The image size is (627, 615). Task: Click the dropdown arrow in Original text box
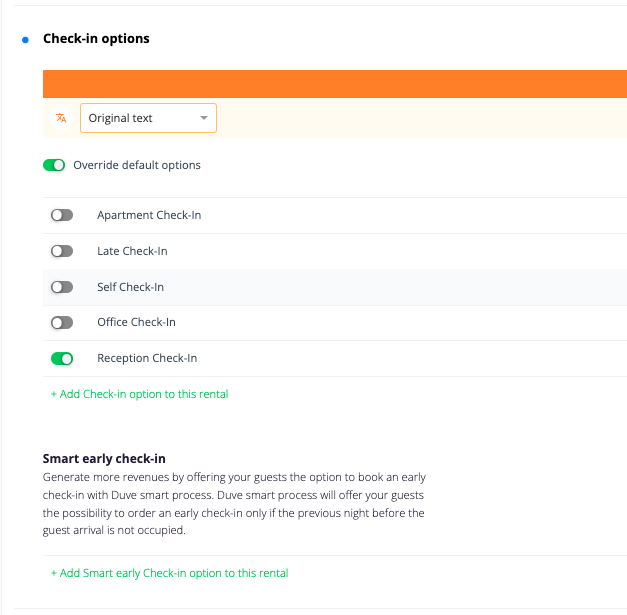pyautogui.click(x=204, y=118)
